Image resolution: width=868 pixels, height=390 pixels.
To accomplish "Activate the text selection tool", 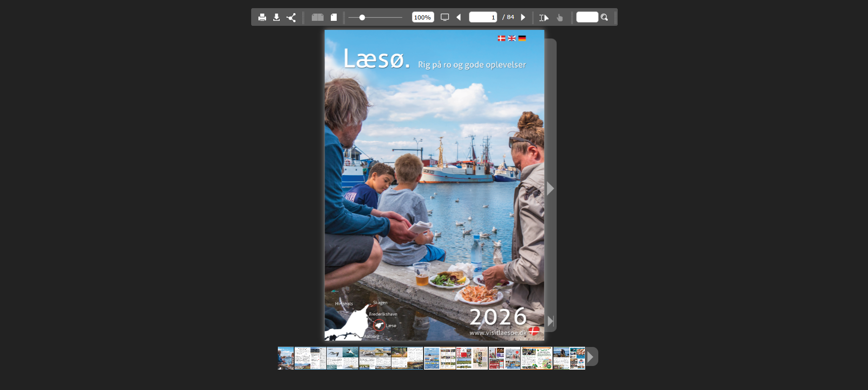I will 544,18.
